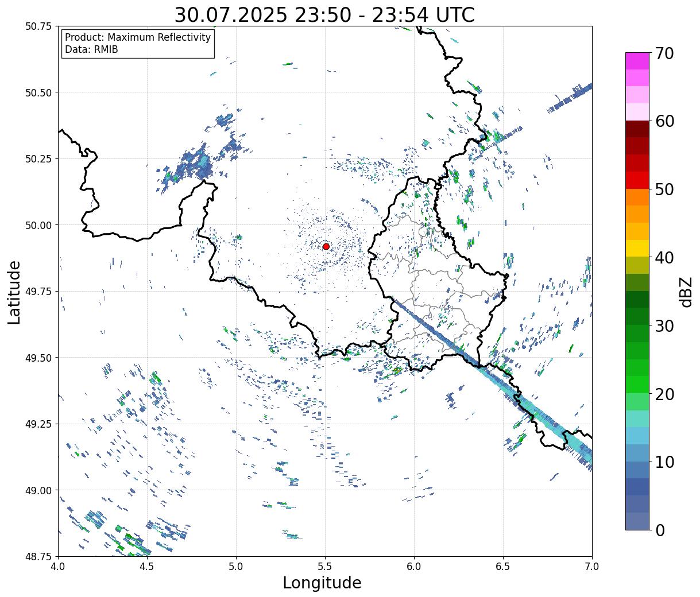The width and height of the screenshot is (700, 597).
Task: Click the colorbar tick label 0
Action: [x=660, y=530]
